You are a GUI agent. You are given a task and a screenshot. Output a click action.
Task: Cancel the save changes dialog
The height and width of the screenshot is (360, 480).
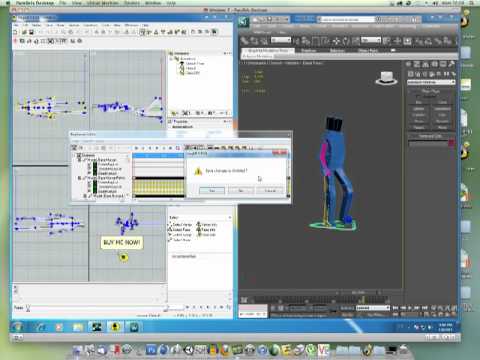[270, 191]
